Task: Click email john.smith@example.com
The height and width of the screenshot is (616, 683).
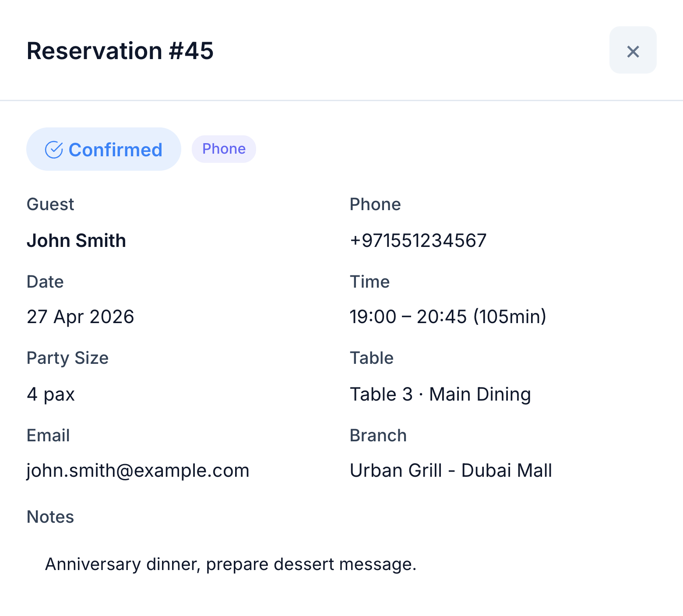Action: click(x=138, y=471)
